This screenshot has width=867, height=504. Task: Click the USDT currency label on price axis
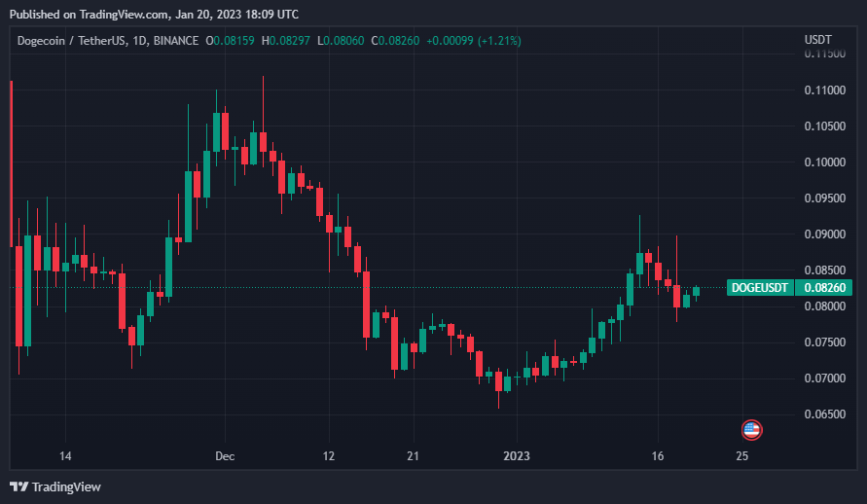coord(817,40)
